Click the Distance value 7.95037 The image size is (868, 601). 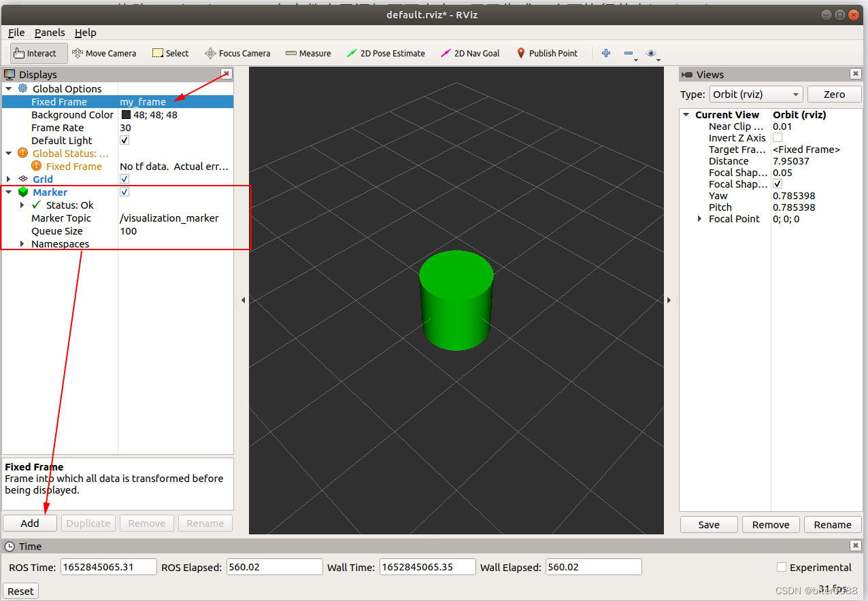[x=791, y=160]
